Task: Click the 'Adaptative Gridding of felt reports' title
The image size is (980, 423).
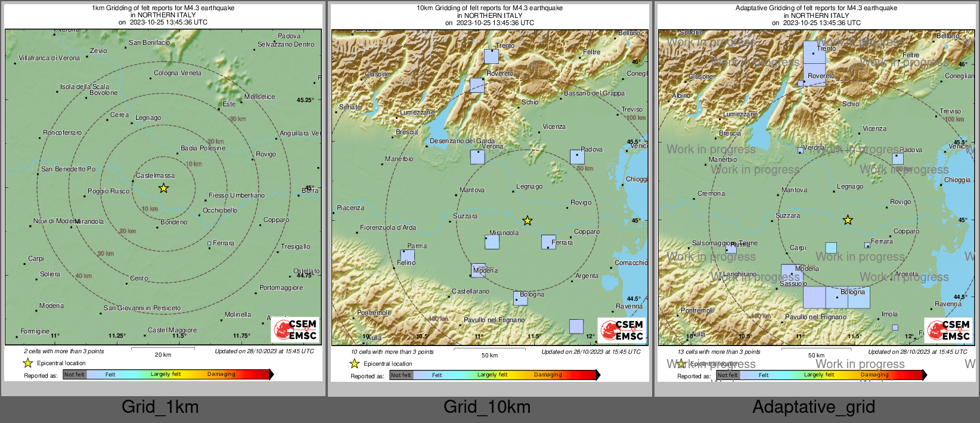Action: (816, 8)
